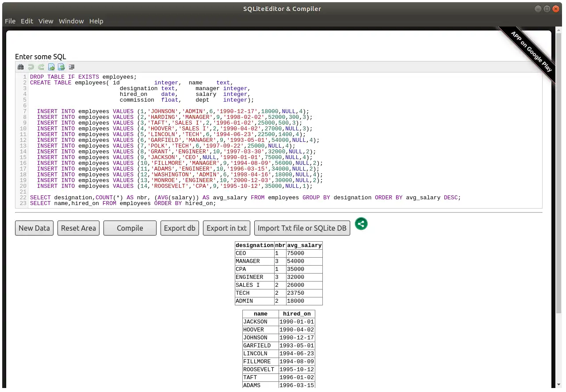
Task: Open the Window menu
Action: pos(71,21)
